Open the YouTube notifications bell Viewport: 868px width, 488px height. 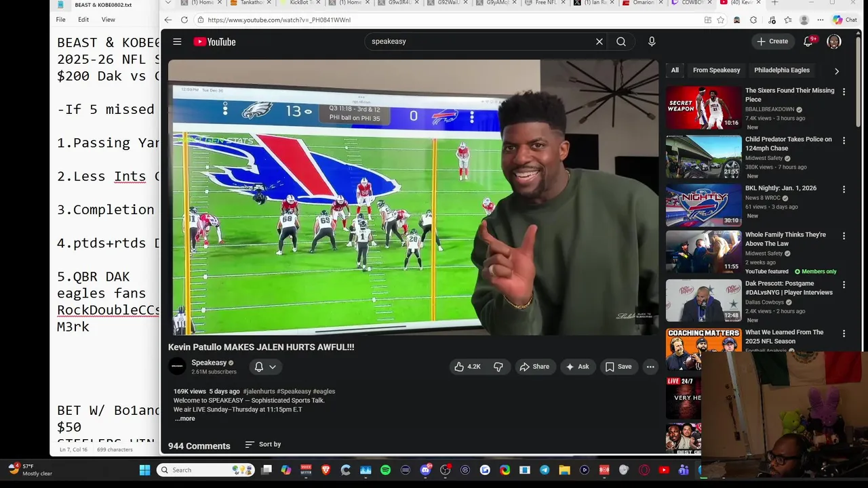(808, 41)
